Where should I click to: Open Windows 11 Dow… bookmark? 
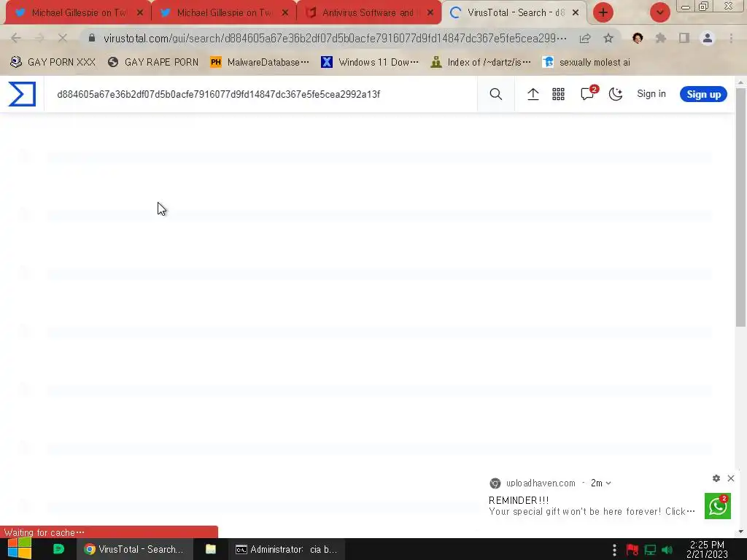click(370, 63)
